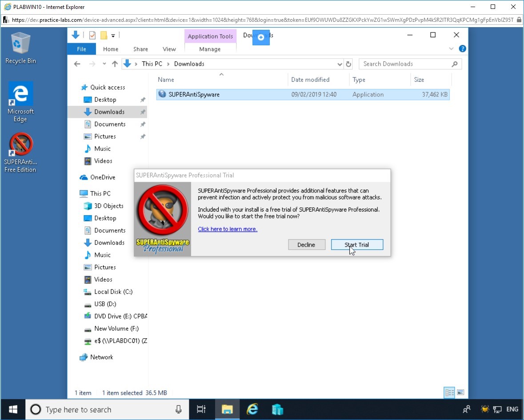524x420 pixels.
Task: Click the Type here to search box
Action: 107,409
